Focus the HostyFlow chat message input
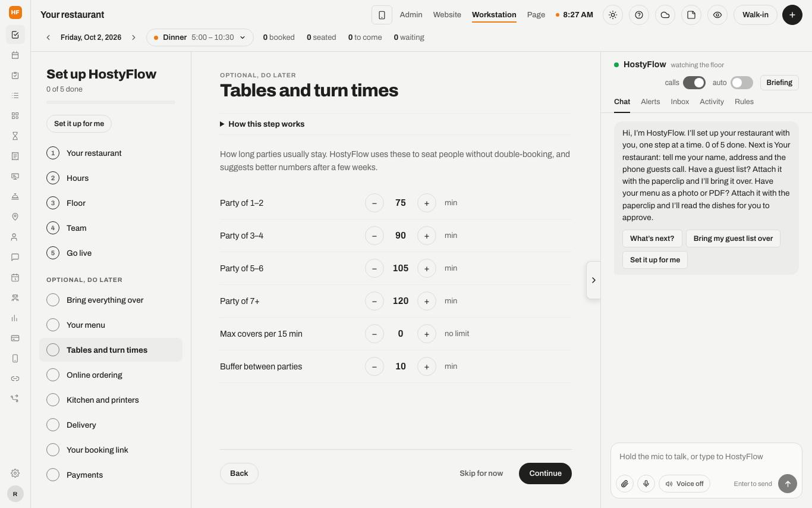812x508 pixels. tap(706, 457)
